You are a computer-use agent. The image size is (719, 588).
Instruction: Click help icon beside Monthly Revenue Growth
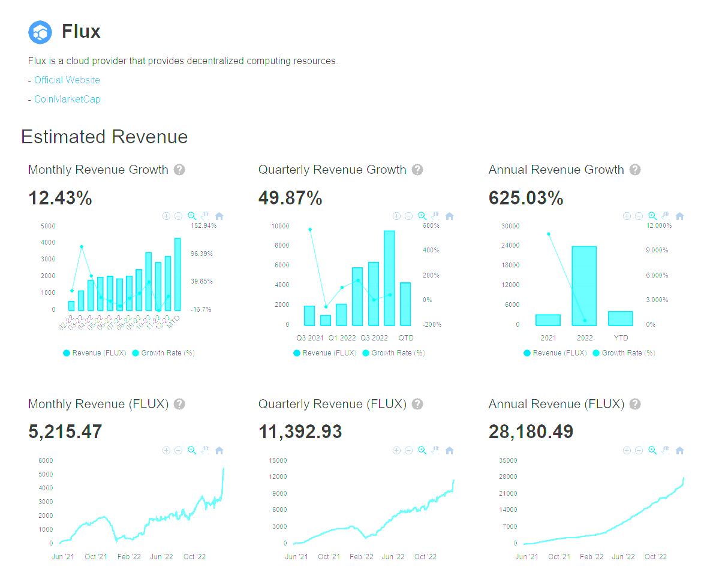point(179,170)
